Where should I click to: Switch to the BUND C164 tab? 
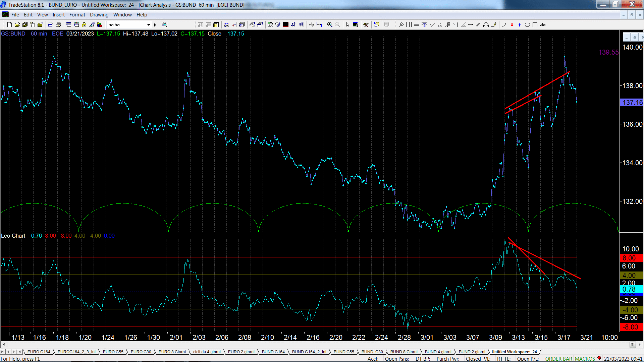pos(273,352)
